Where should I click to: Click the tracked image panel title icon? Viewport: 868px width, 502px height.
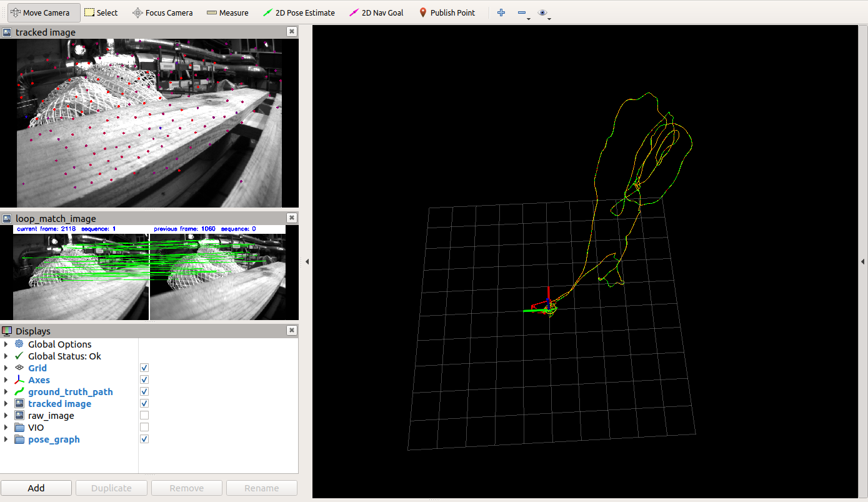click(7, 32)
